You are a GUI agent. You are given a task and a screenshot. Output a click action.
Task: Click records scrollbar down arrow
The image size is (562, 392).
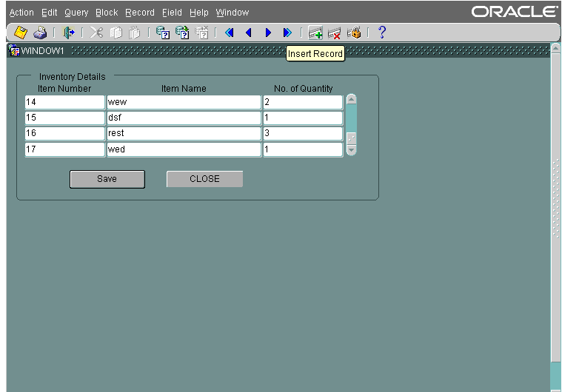(x=352, y=150)
